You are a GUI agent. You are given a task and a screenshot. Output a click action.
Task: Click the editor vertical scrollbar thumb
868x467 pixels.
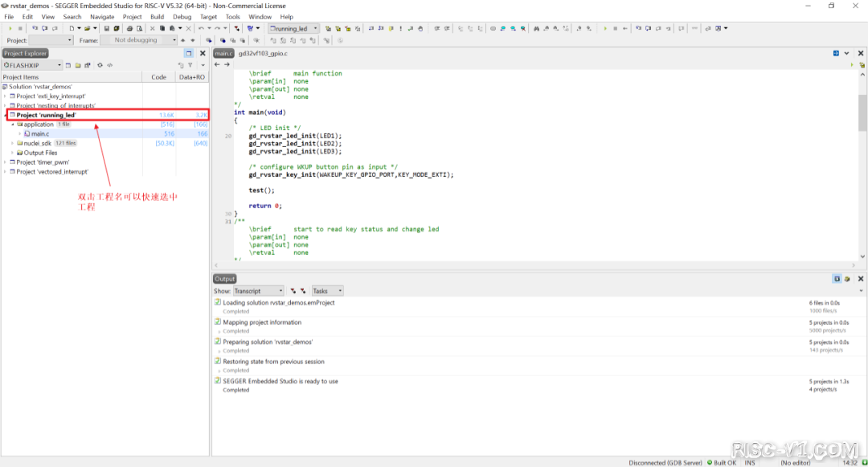[x=862, y=113]
